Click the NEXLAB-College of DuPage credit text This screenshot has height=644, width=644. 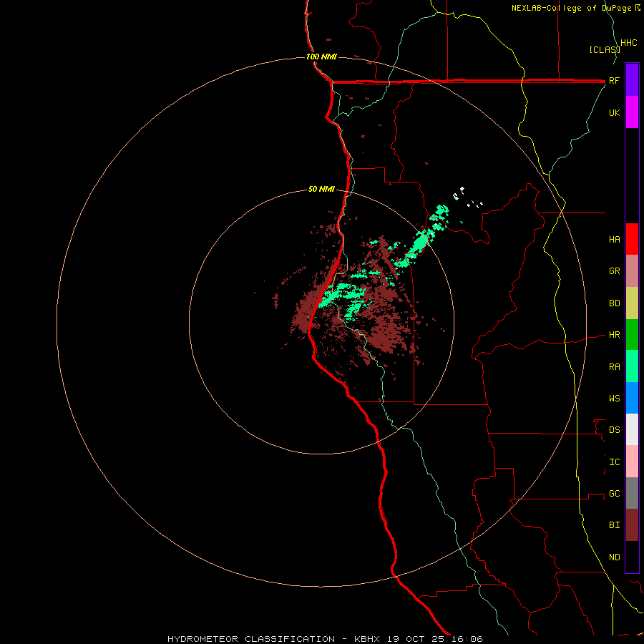point(571,8)
